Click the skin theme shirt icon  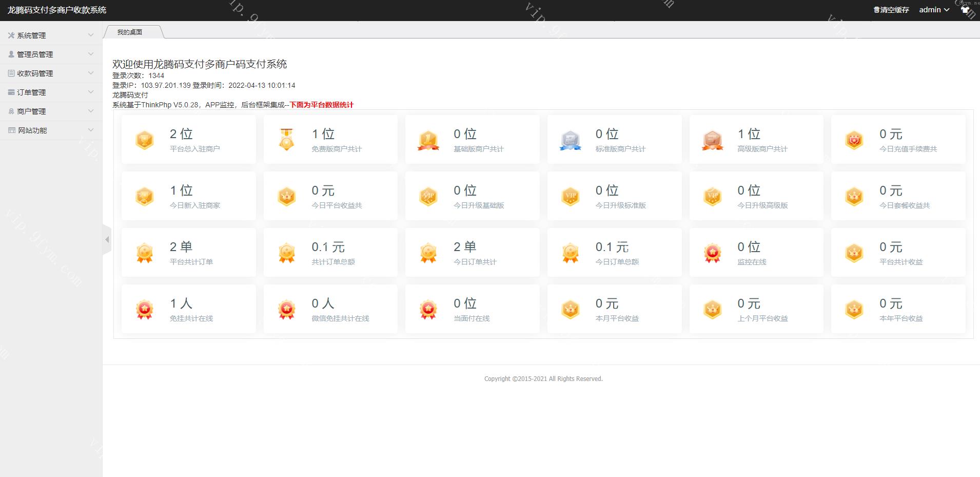(x=965, y=10)
